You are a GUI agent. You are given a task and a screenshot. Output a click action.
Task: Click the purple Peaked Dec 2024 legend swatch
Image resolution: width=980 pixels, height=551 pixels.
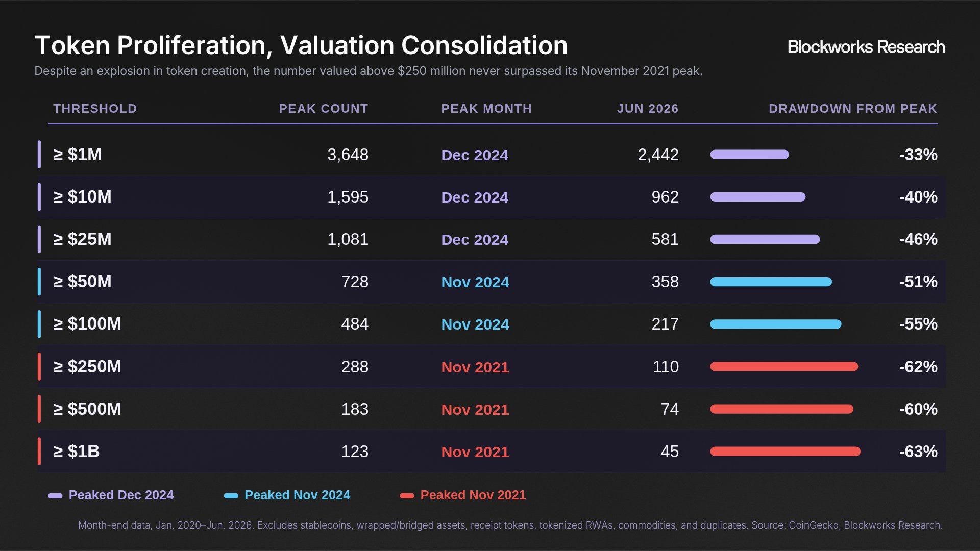coord(55,495)
